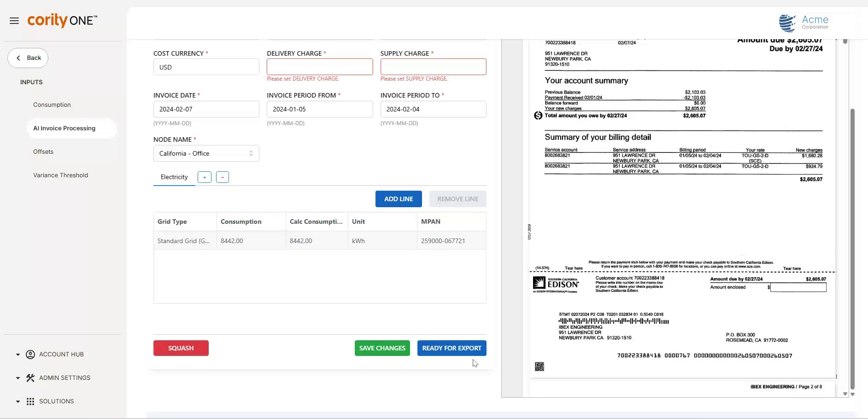Viewport: 868px width, 419px height.
Task: Click the Admin Settings tools icon
Action: [x=30, y=378]
